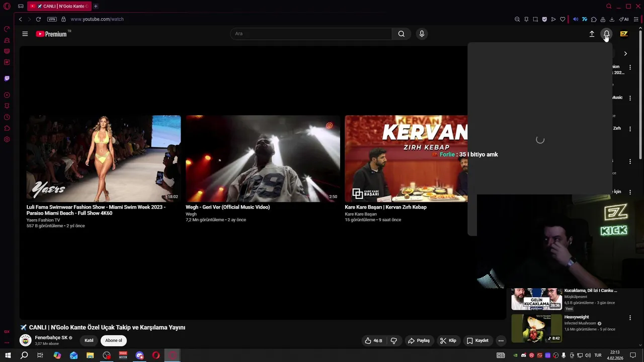Viewport: 644px width, 362px height.
Task: Subscribe with Abone ol button
Action: [114, 340]
